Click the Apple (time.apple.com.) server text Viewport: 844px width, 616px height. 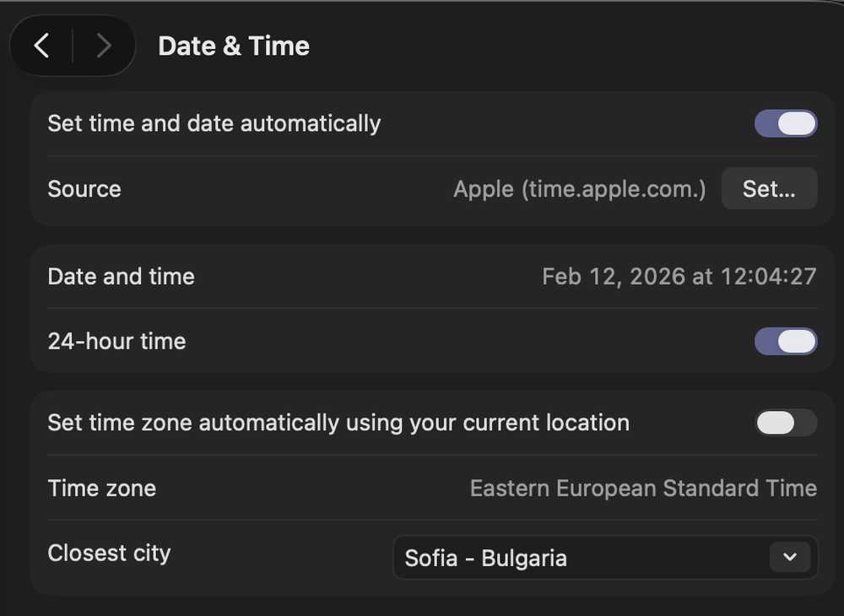579,189
